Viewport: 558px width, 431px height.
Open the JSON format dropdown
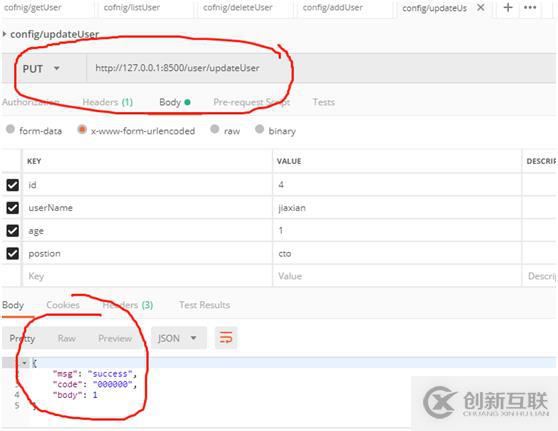178,338
